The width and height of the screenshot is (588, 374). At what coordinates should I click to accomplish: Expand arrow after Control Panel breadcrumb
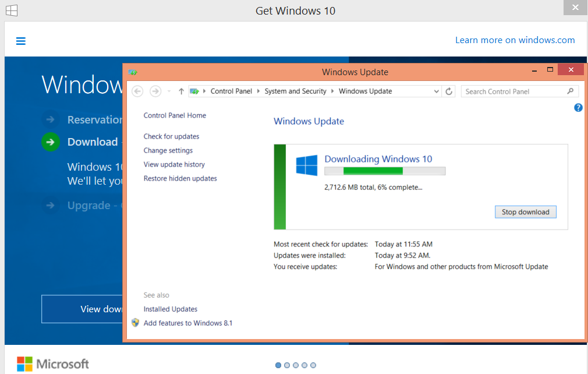(258, 91)
